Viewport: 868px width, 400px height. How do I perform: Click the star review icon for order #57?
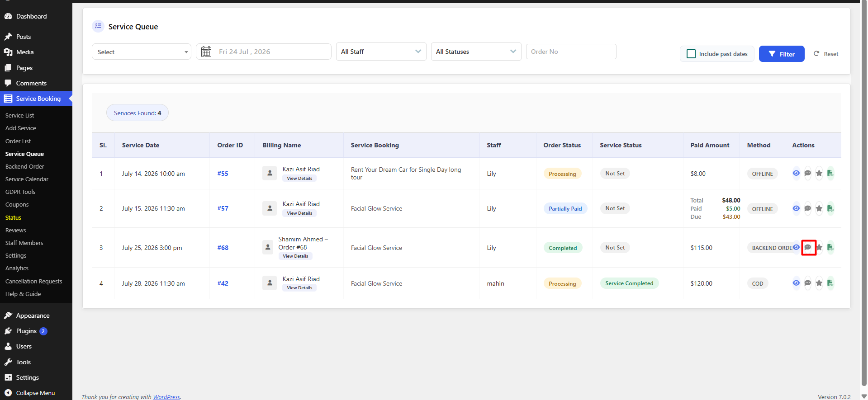click(x=819, y=208)
